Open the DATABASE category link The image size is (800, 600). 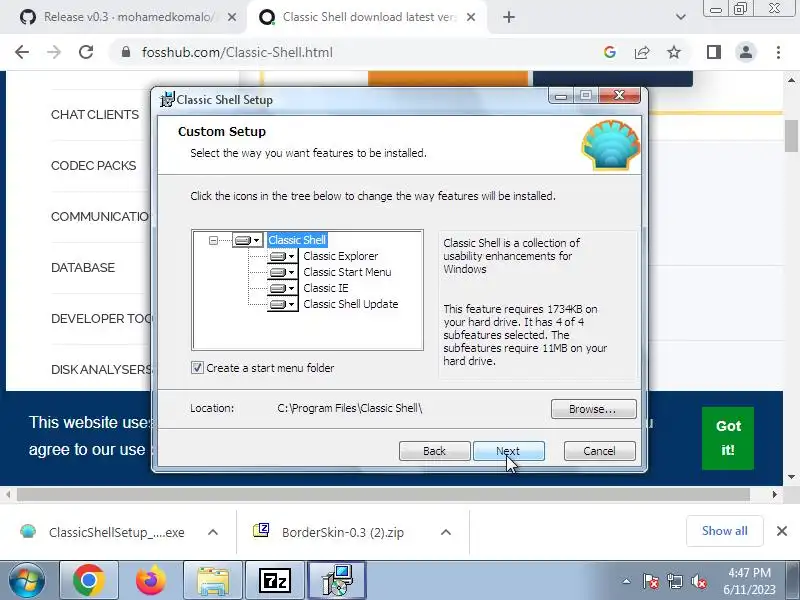coord(83,268)
